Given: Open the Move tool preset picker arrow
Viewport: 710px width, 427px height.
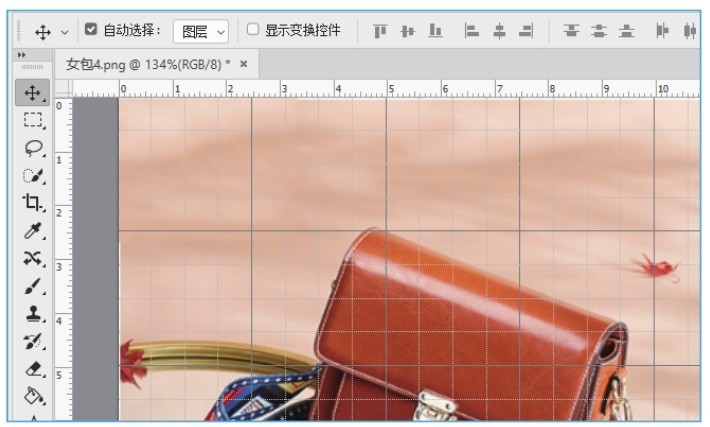Looking at the screenshot, I should pos(65,32).
